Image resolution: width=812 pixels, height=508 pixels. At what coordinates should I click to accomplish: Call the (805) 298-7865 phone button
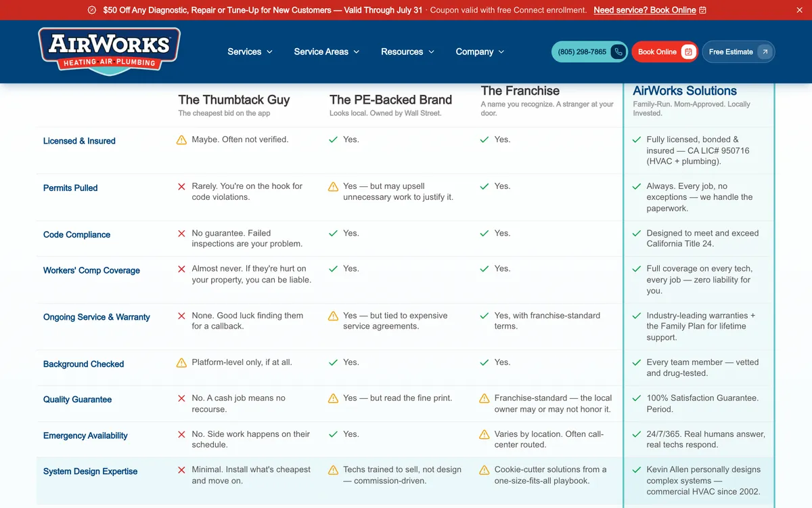click(589, 51)
